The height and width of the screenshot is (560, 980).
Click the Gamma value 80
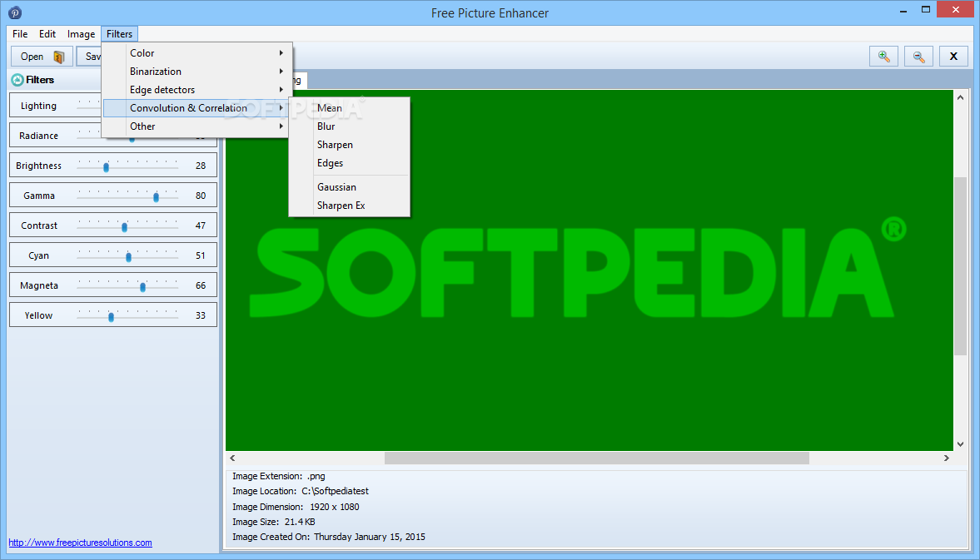(x=201, y=196)
